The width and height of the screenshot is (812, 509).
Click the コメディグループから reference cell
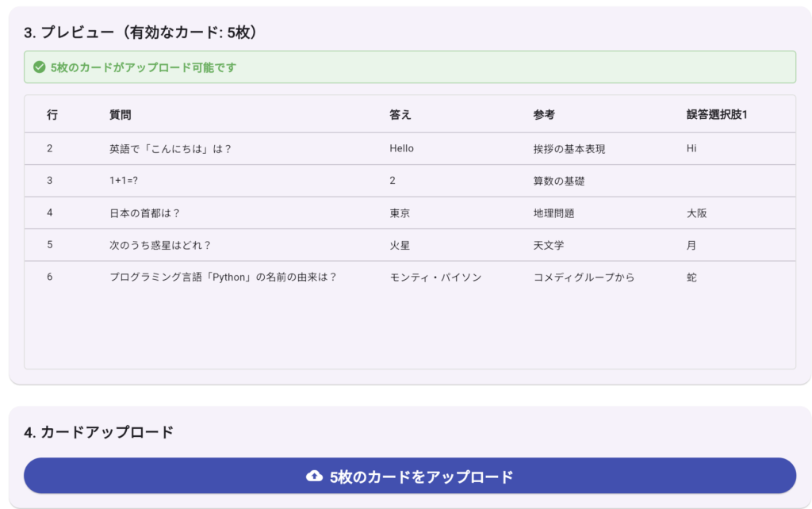(584, 277)
